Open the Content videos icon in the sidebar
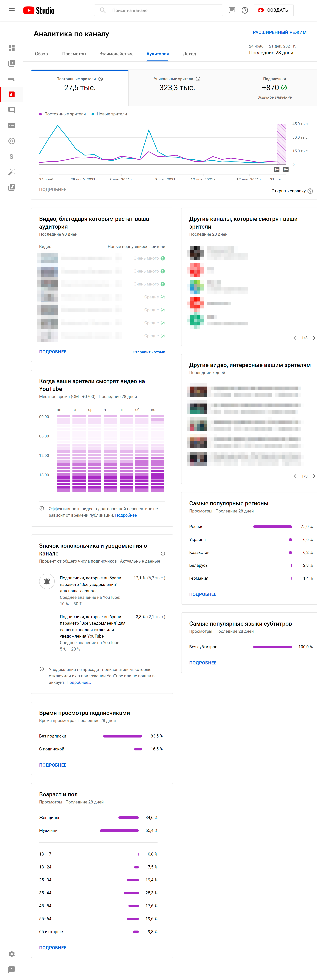The height and width of the screenshot is (980, 317). 11,63
